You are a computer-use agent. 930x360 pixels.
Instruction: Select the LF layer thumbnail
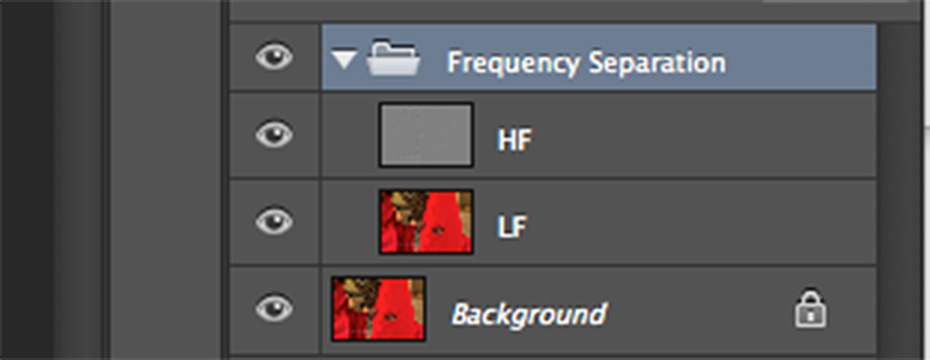pos(426,222)
